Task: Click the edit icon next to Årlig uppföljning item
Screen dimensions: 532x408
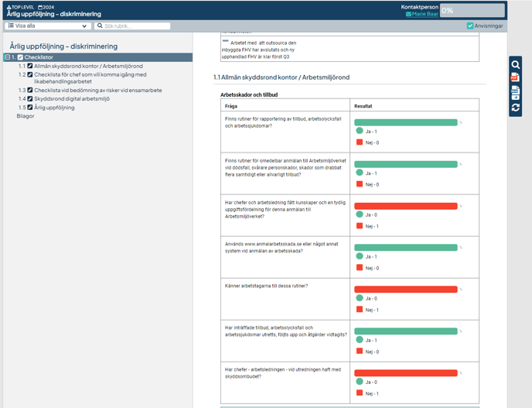Action: pyautogui.click(x=30, y=108)
